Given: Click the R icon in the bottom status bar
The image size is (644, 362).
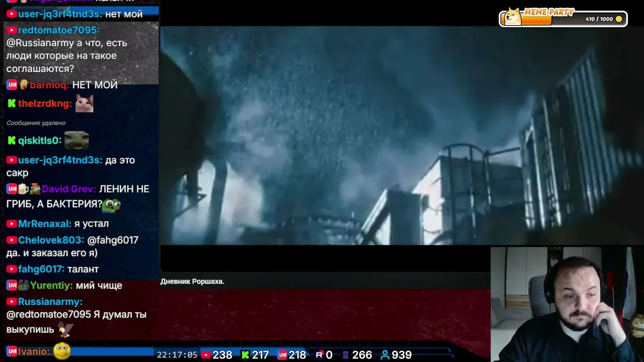Looking at the screenshot, I should tap(319, 355).
